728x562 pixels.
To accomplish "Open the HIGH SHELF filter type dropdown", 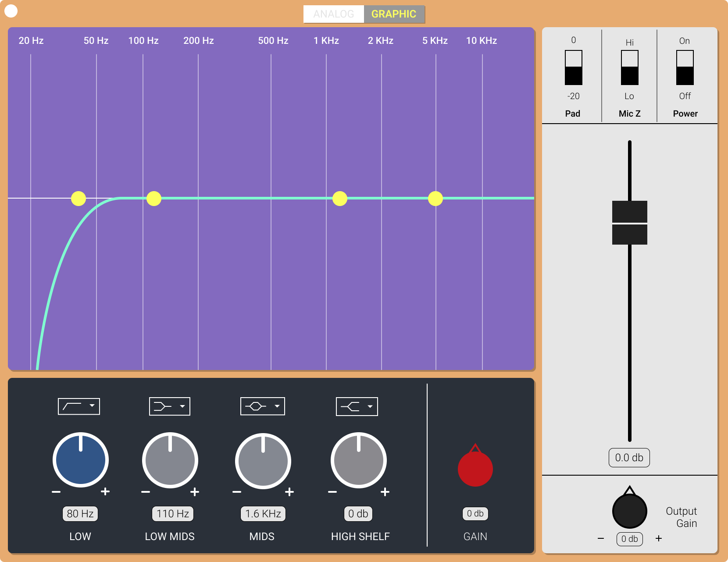I will [x=370, y=406].
